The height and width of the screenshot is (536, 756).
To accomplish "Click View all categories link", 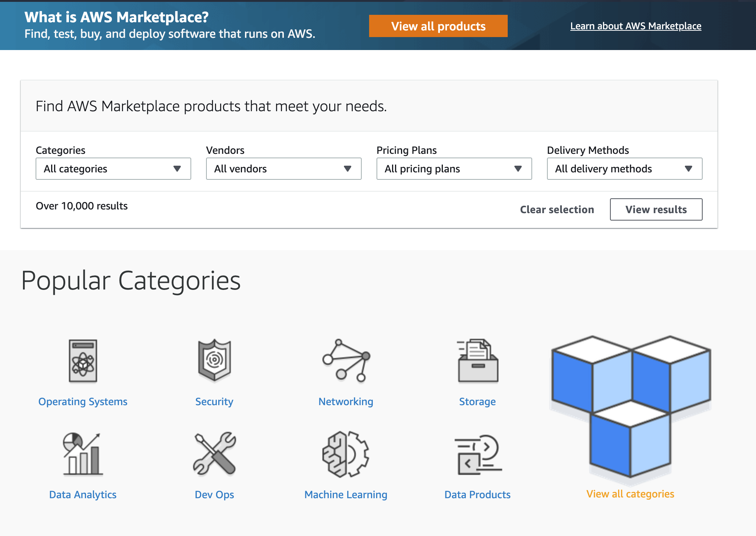I will [630, 494].
